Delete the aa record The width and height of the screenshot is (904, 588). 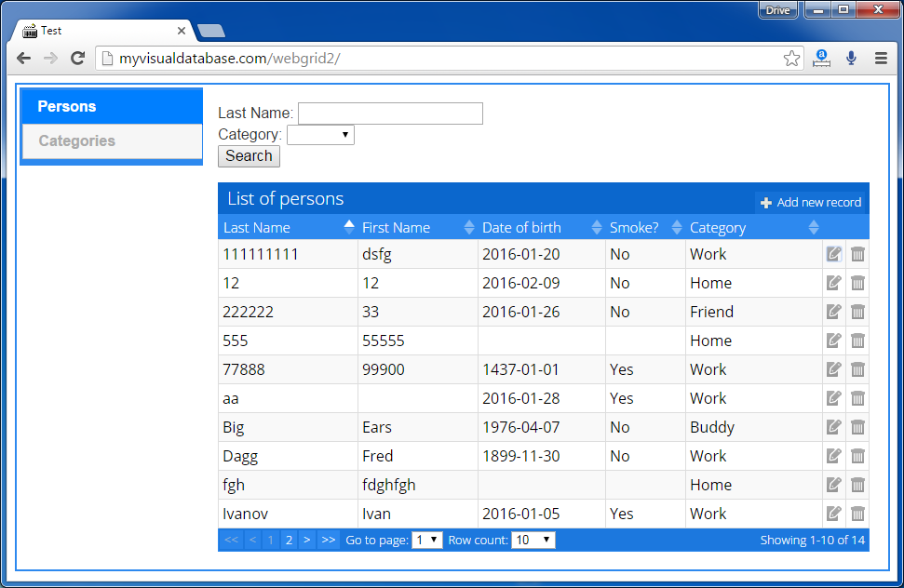coord(857,398)
